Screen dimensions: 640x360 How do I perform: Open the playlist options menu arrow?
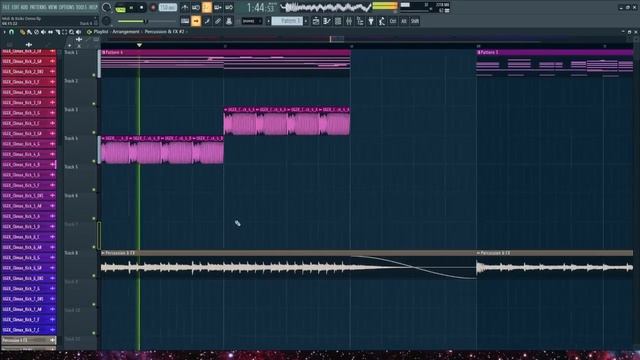[4, 32]
